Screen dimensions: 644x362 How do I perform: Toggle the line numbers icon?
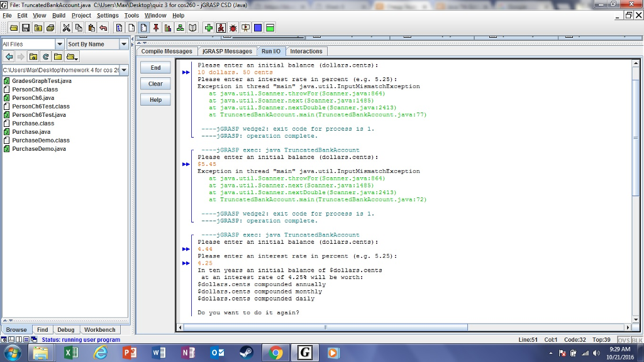point(144,28)
